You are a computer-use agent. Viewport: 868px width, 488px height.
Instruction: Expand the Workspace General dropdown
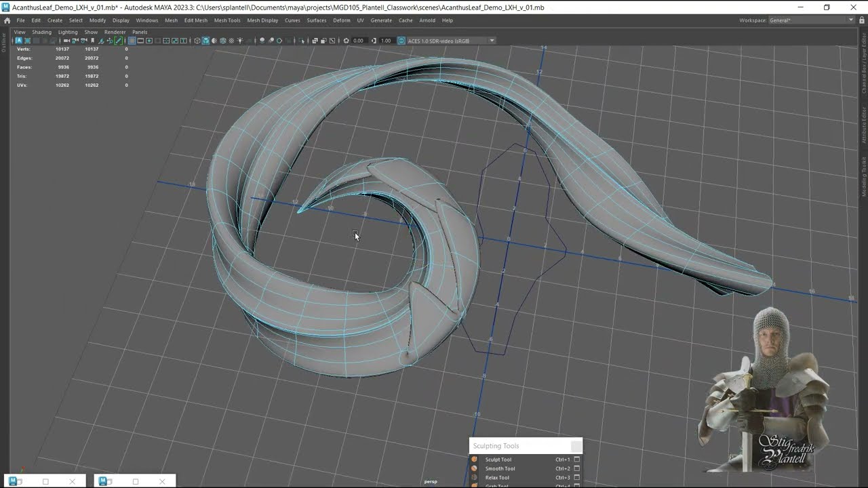(x=851, y=20)
